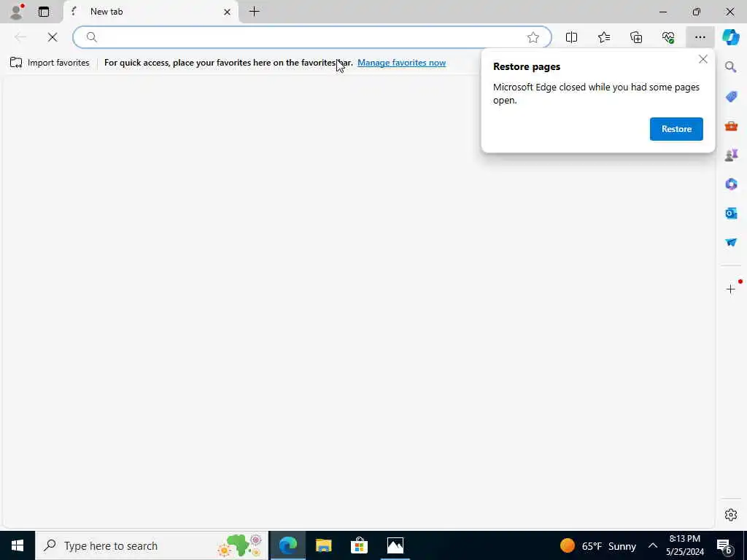Open sidebar Games chess icon
The image size is (747, 560).
[731, 155]
